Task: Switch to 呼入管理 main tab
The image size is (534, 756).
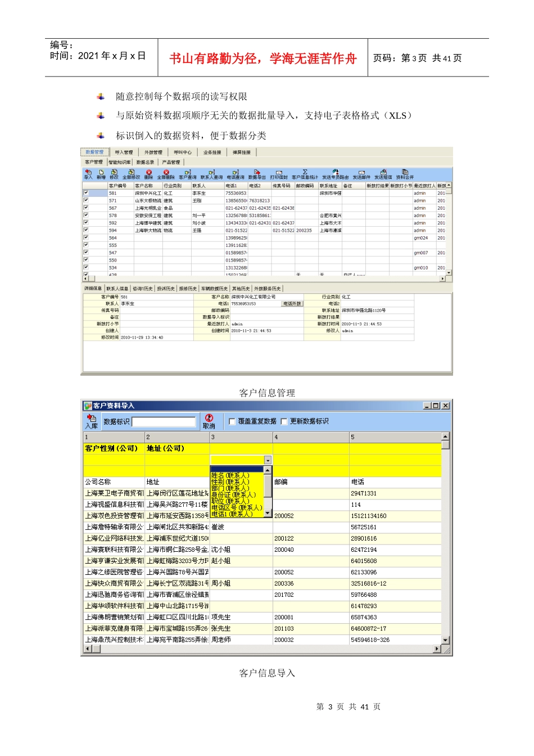Action: (124, 152)
